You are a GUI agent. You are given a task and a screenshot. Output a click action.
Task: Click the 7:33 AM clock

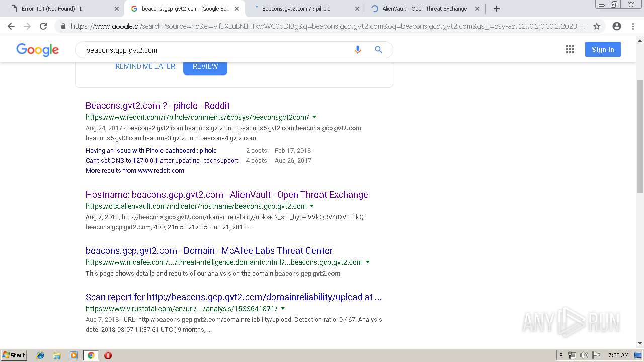(618, 355)
